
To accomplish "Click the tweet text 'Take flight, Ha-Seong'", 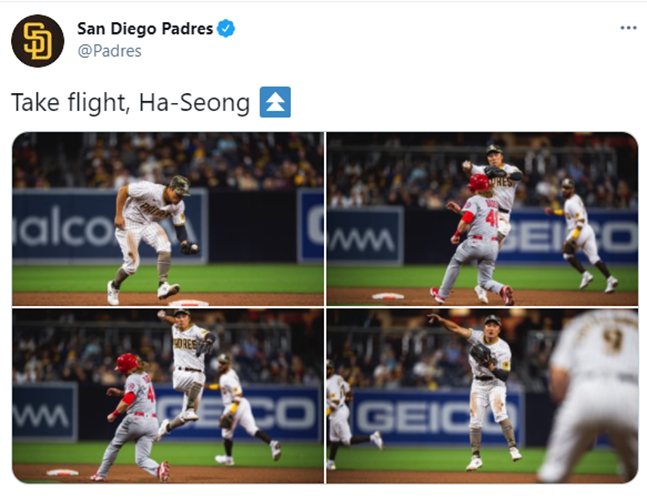I will pyautogui.click(x=130, y=102).
